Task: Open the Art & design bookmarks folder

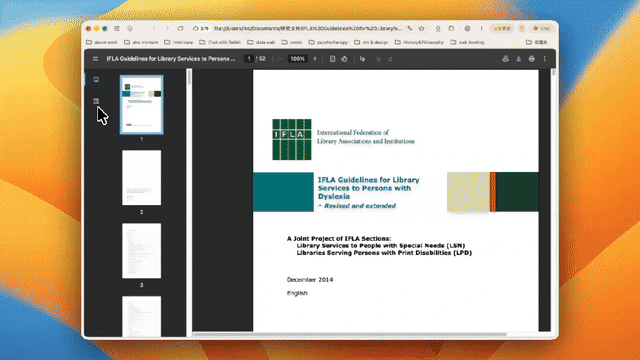Action: coord(371,42)
